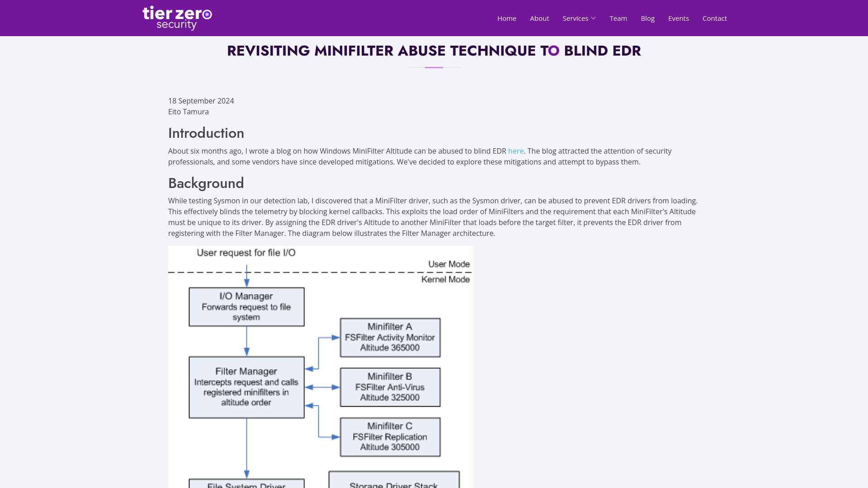This screenshot has height=488, width=868.
Task: Open the About page
Action: pyautogui.click(x=539, y=18)
